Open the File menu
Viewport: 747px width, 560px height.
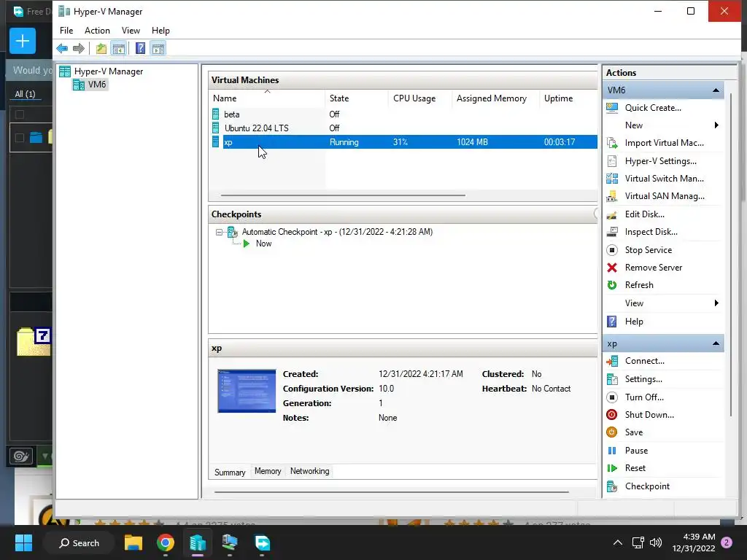[x=66, y=31]
